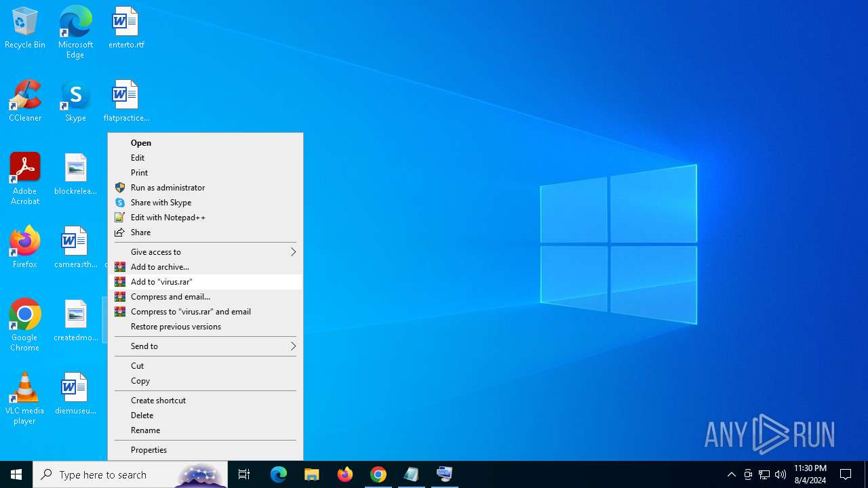
Task: Select Add to "virus.rar"
Action: click(205, 281)
